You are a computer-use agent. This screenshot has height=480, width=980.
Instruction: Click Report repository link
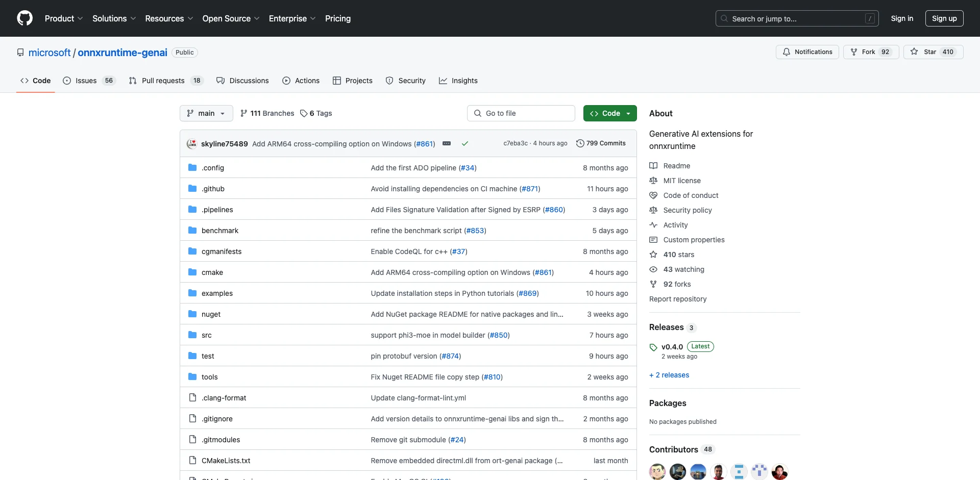(678, 299)
